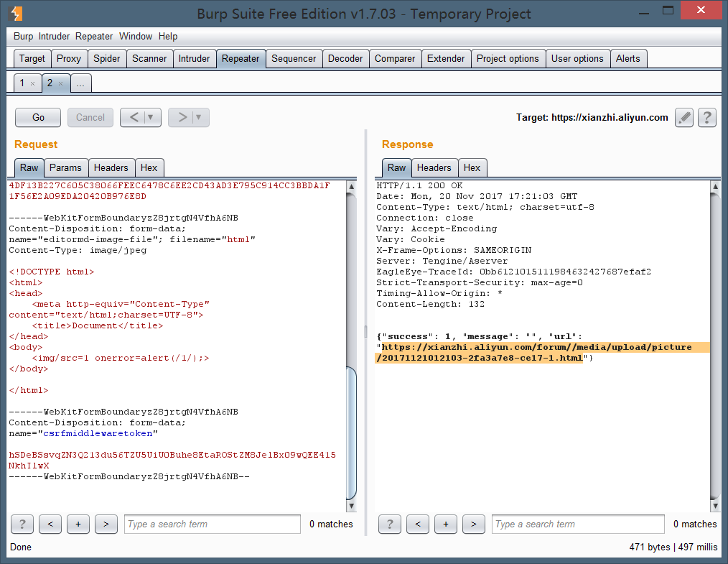Open the Intruder menu in menu bar
Viewport: 728px width, 564px height.
click(x=54, y=36)
